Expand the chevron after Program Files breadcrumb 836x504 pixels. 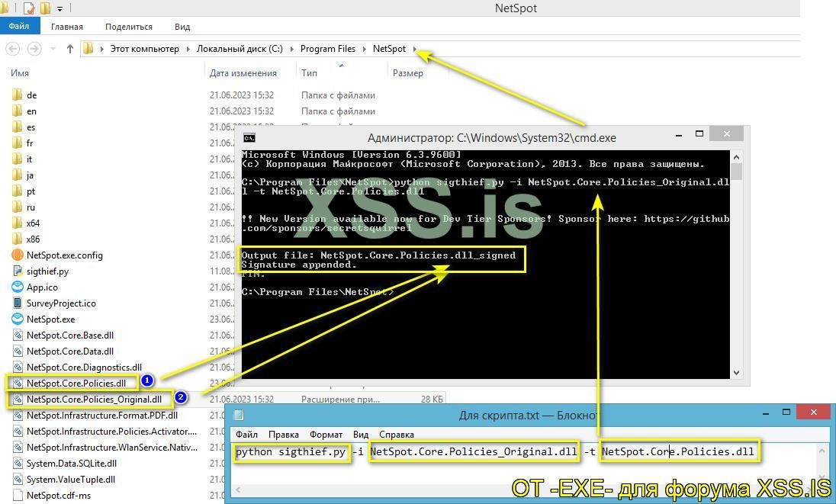pos(364,49)
